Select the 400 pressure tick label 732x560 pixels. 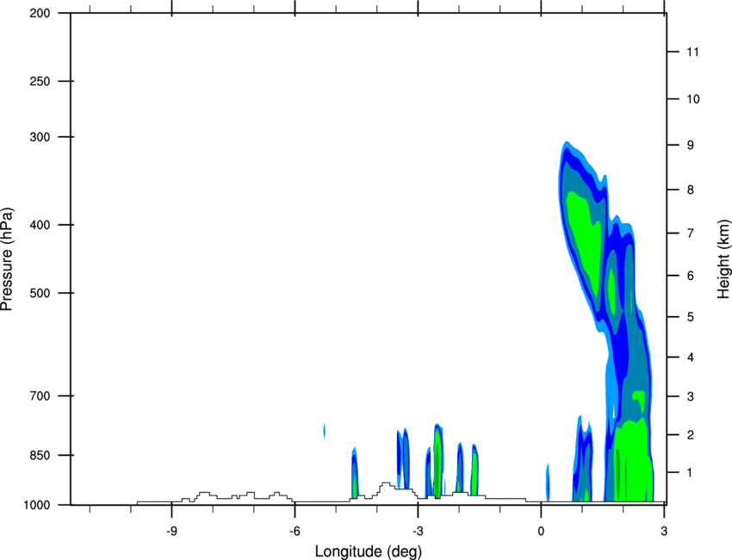(x=40, y=225)
